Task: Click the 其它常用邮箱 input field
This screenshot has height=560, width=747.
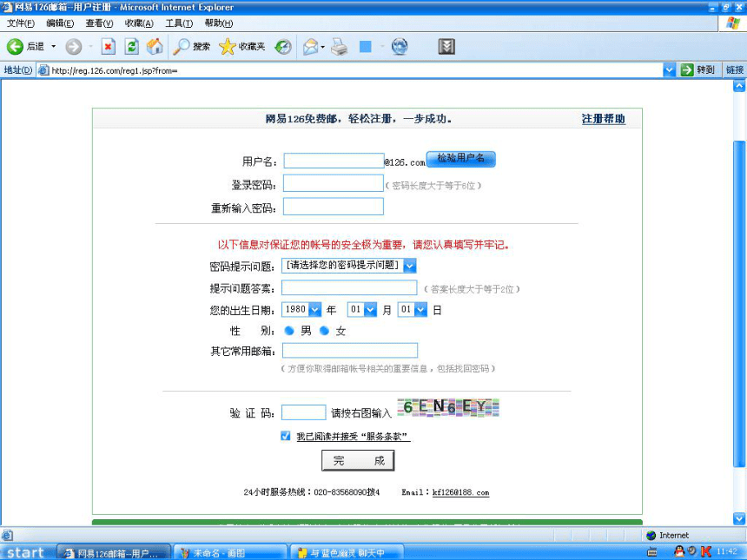Action: [x=350, y=350]
